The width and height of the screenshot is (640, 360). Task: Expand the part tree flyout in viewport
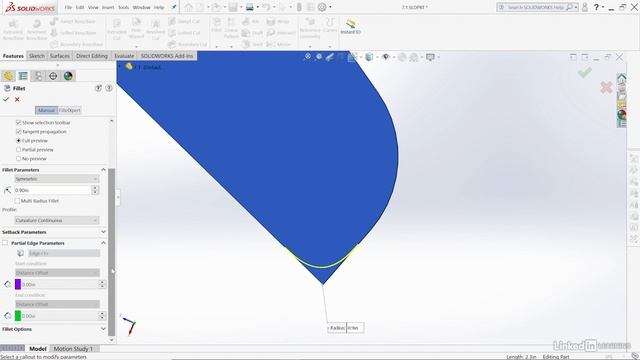(x=120, y=67)
